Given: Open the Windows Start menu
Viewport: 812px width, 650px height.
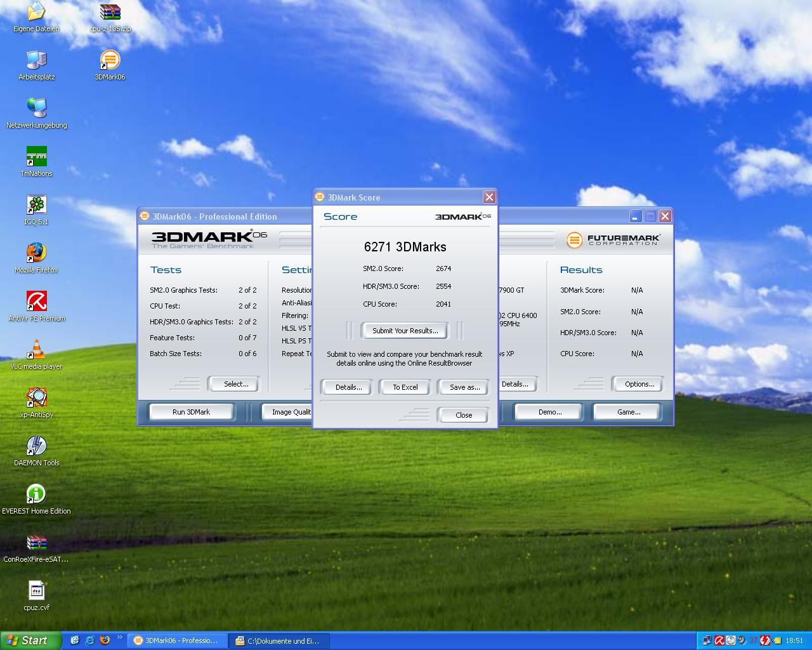Looking at the screenshot, I should point(30,640).
